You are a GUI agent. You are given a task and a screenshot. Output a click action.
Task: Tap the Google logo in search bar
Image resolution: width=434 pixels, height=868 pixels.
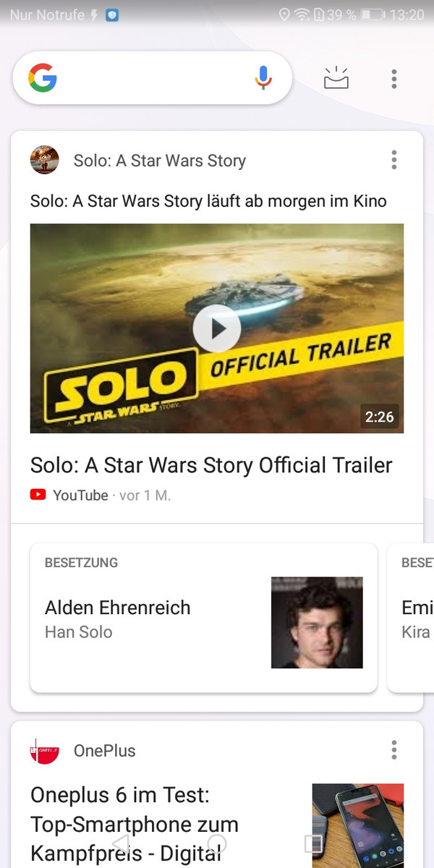click(x=43, y=78)
